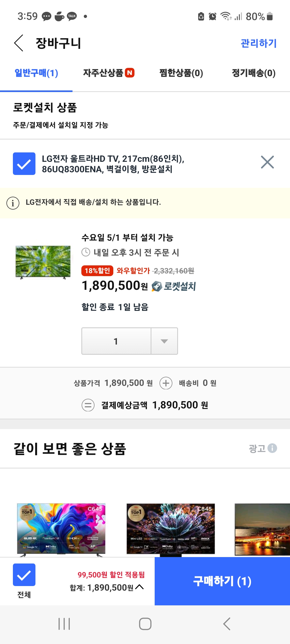Open the 정기배송(0) tab

coord(253,73)
